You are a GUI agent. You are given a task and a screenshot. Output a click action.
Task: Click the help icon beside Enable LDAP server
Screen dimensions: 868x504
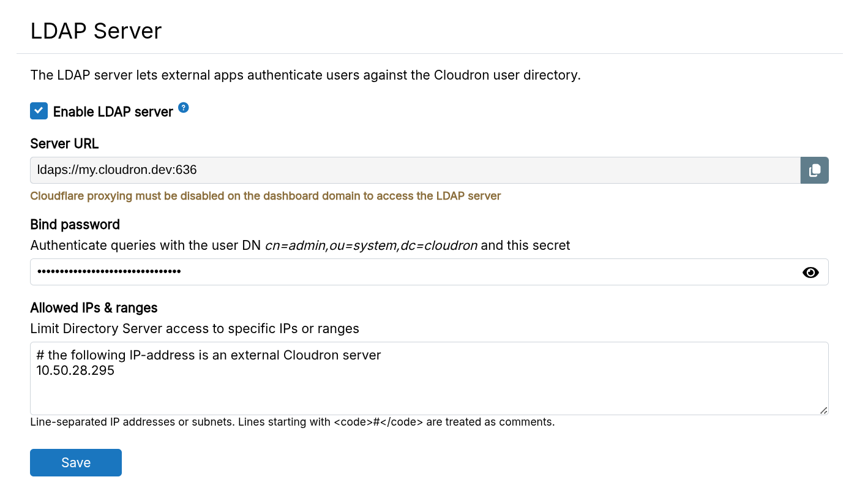(x=184, y=108)
